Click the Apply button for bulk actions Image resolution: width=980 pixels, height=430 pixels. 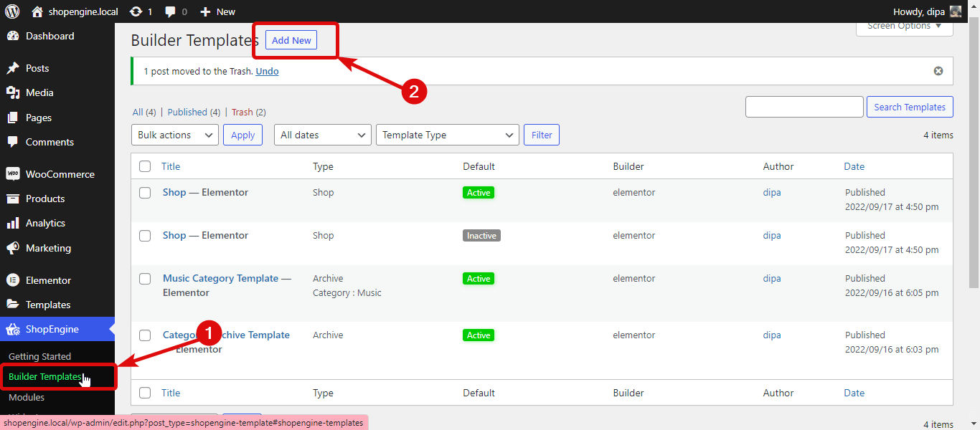click(242, 135)
